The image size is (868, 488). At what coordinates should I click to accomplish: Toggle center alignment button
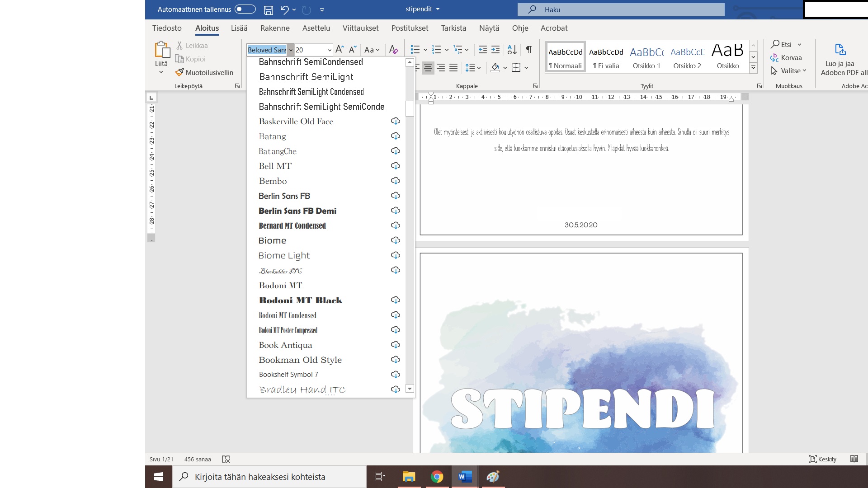click(x=428, y=68)
